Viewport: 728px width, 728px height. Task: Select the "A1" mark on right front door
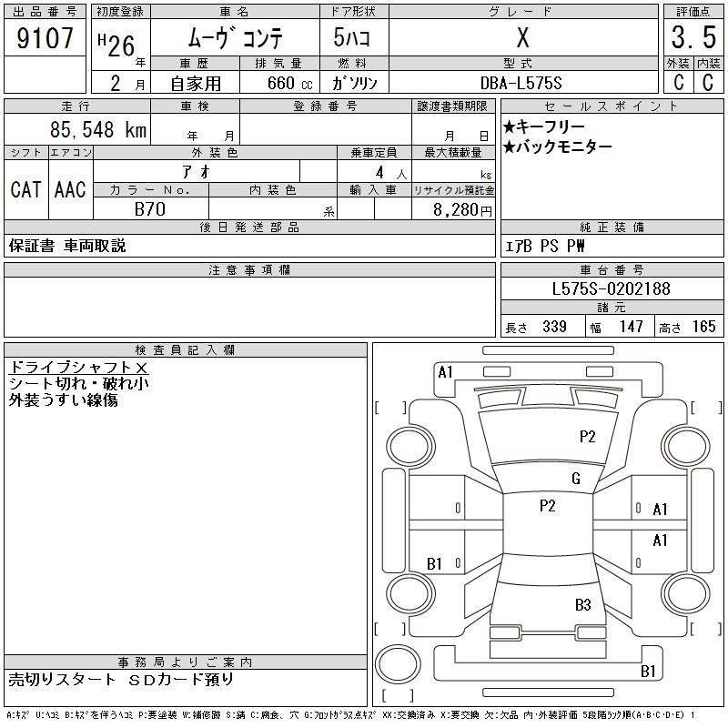point(660,510)
